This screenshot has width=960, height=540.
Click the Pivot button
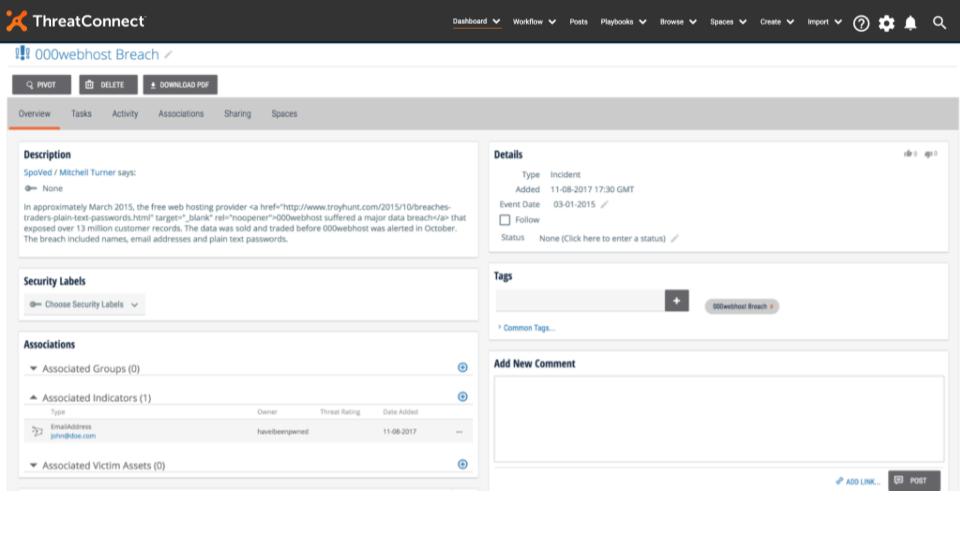pos(42,84)
